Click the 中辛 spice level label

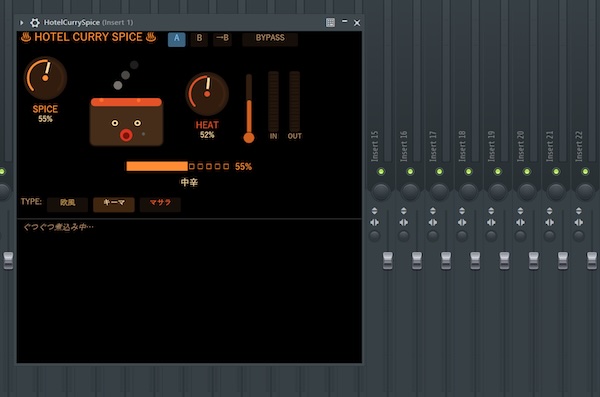point(189,182)
